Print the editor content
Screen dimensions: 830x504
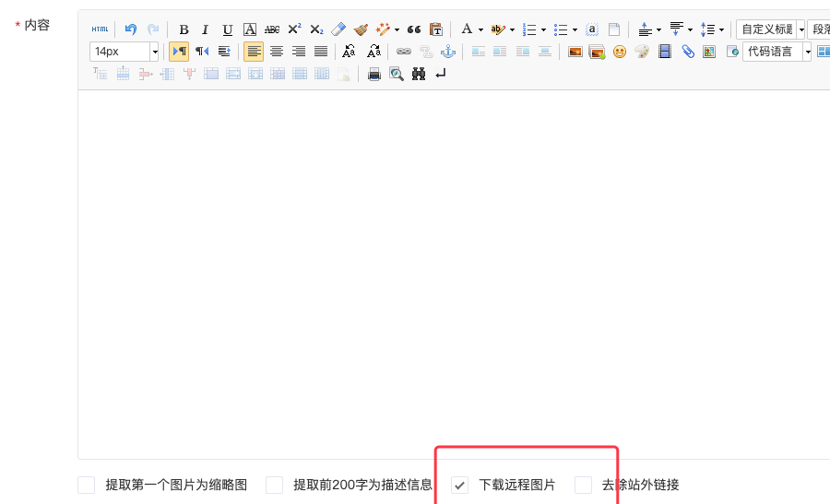pos(374,74)
